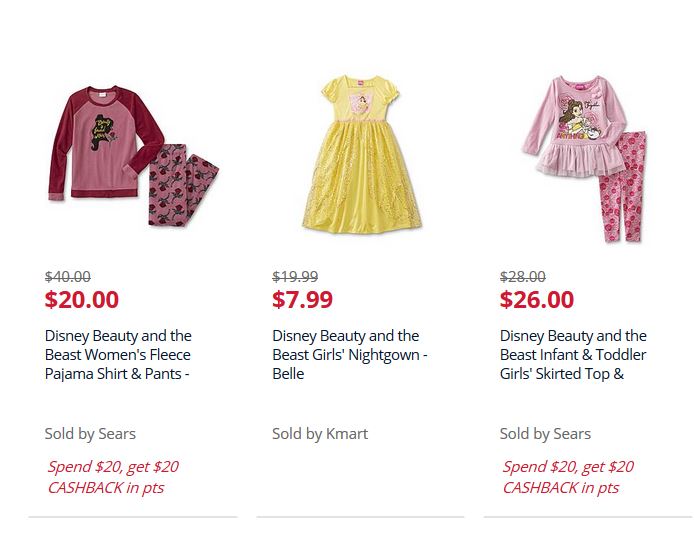The width and height of the screenshot is (694, 538).
Task: Open the pink toddler skirted top image
Action: point(585,158)
